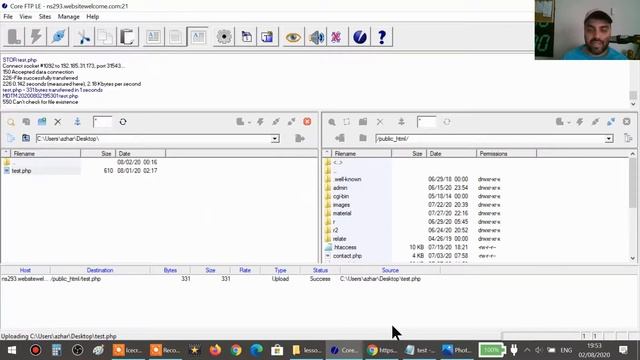Click the Paste clipboard toolbar icon
Image resolution: width=640 pixels, height=360 pixels.
[127, 37]
